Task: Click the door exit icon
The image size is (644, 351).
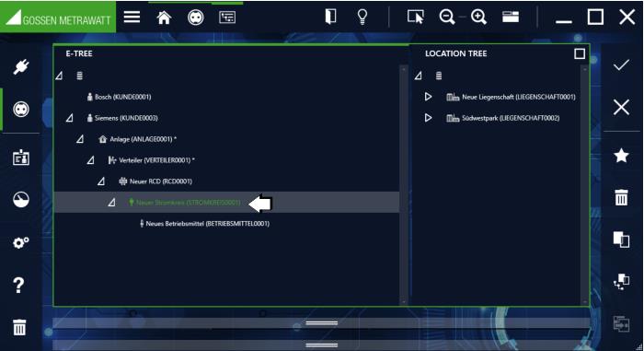Action: point(330,17)
